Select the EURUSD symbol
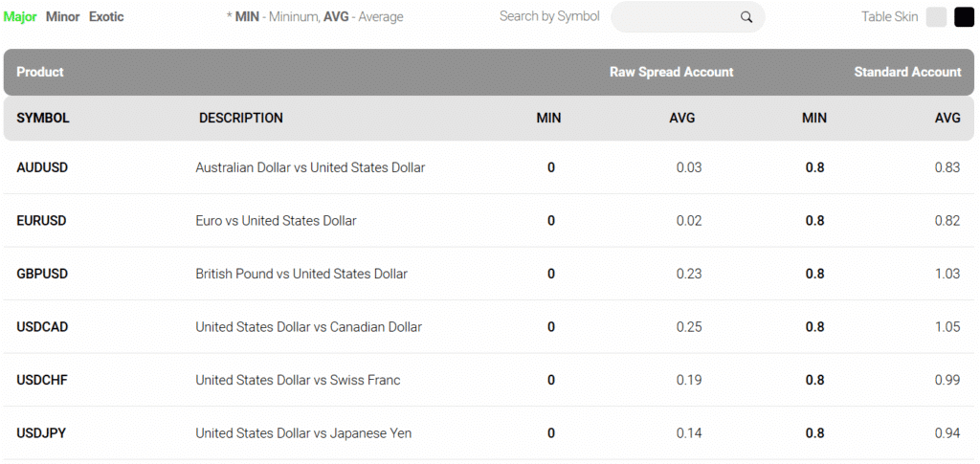The width and height of the screenshot is (980, 464). pos(41,220)
